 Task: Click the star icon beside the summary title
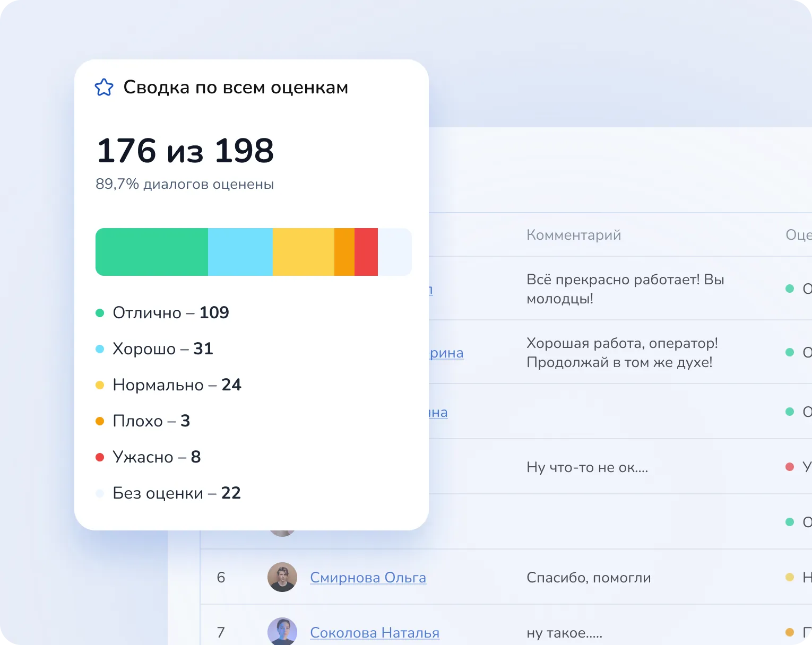point(104,87)
